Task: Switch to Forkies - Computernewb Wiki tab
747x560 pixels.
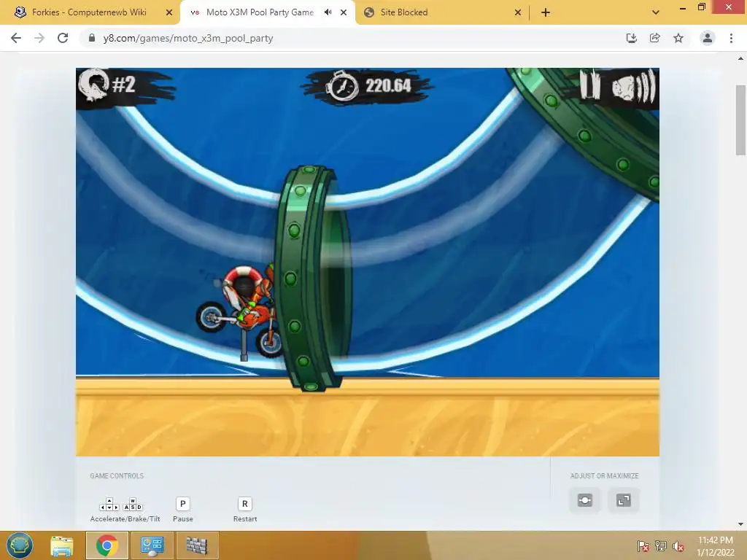Action: tap(89, 12)
